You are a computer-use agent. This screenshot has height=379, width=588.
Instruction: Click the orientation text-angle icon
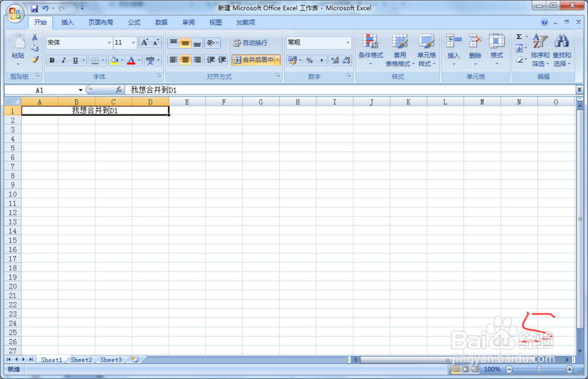[211, 43]
